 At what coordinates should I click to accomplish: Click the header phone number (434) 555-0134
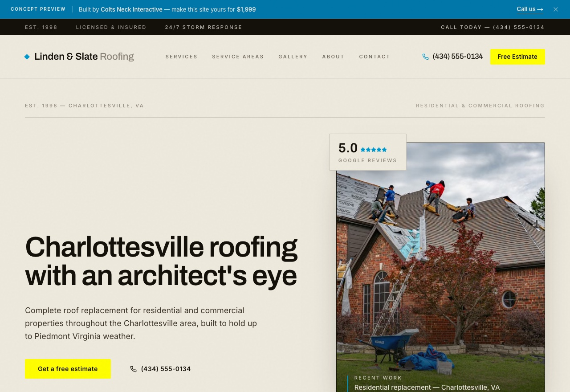click(x=458, y=57)
